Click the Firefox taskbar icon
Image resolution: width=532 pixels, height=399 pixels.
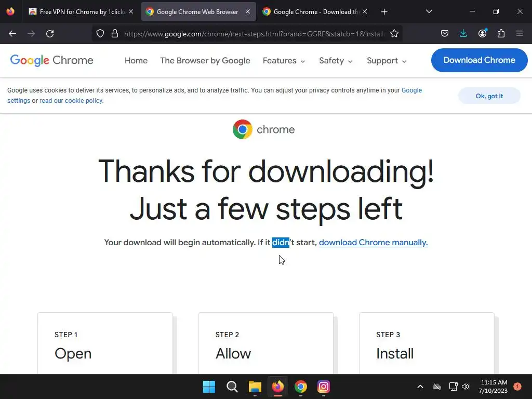[278, 387]
